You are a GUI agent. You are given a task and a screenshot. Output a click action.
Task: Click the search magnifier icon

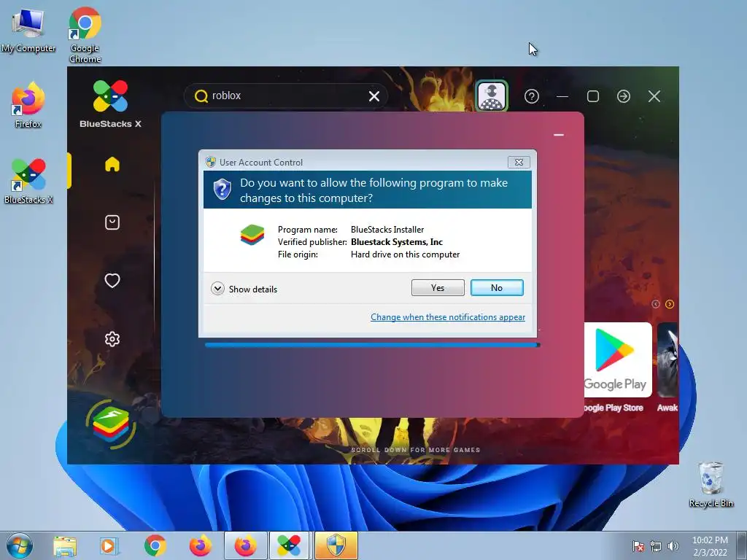click(201, 96)
